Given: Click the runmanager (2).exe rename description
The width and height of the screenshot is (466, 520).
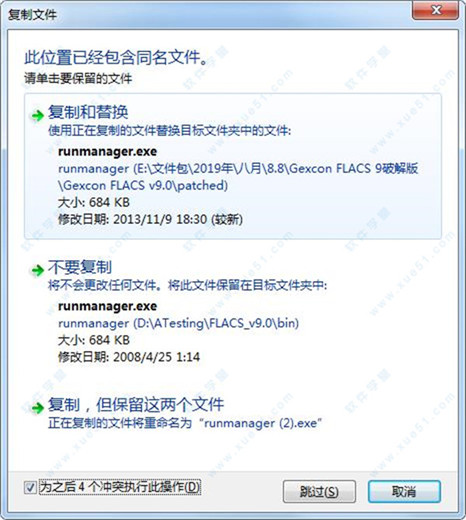Looking at the screenshot, I should (x=185, y=423).
